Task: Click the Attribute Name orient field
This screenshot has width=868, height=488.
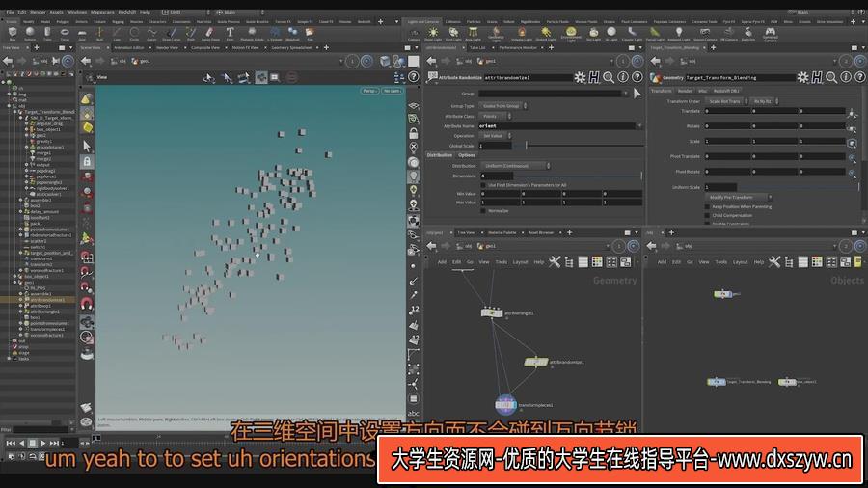Action: [x=556, y=126]
